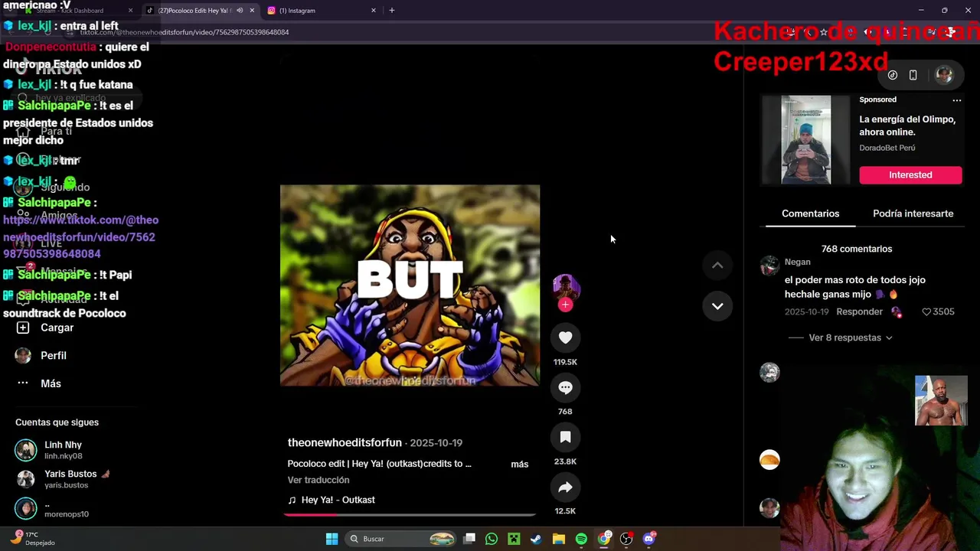Open the get-app phone icon

click(x=913, y=75)
